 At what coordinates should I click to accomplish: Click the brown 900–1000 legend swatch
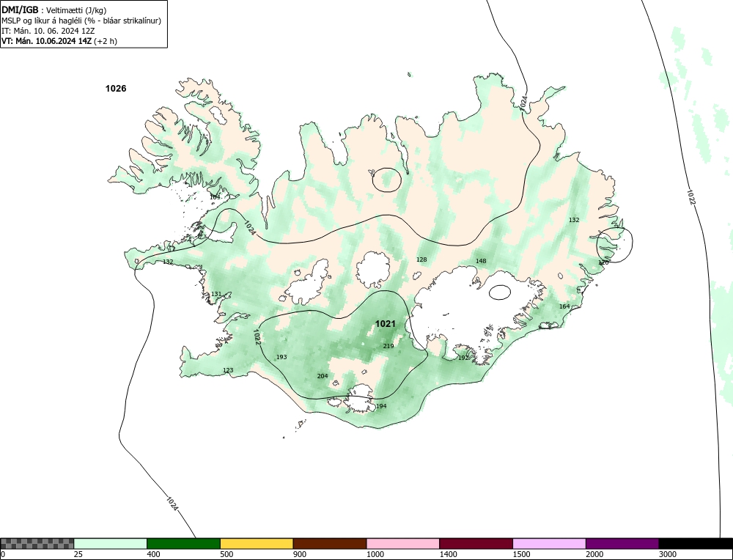tap(330, 544)
